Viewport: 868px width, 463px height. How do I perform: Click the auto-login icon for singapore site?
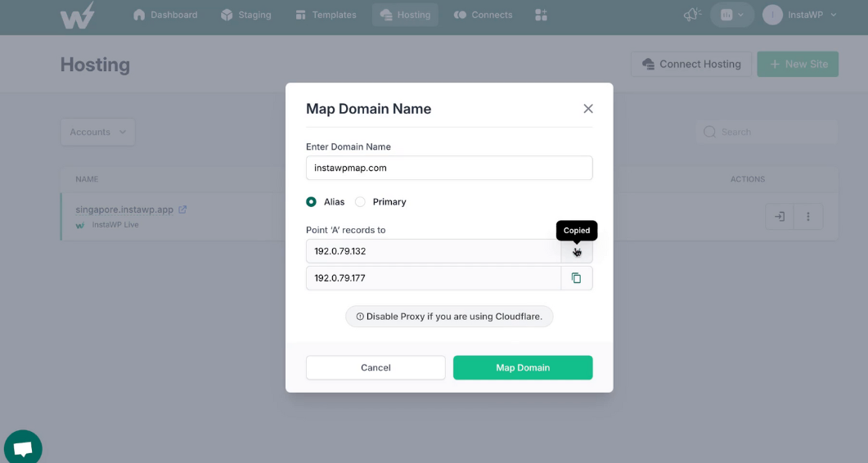[780, 217]
